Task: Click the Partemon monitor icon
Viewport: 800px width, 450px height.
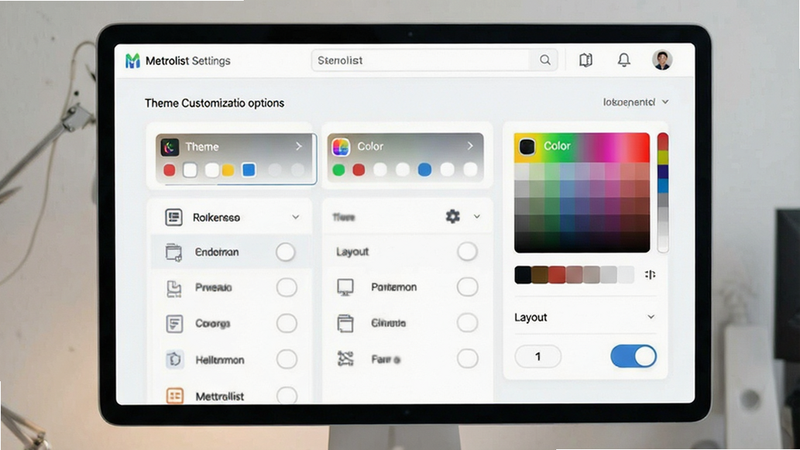Action: (x=345, y=287)
